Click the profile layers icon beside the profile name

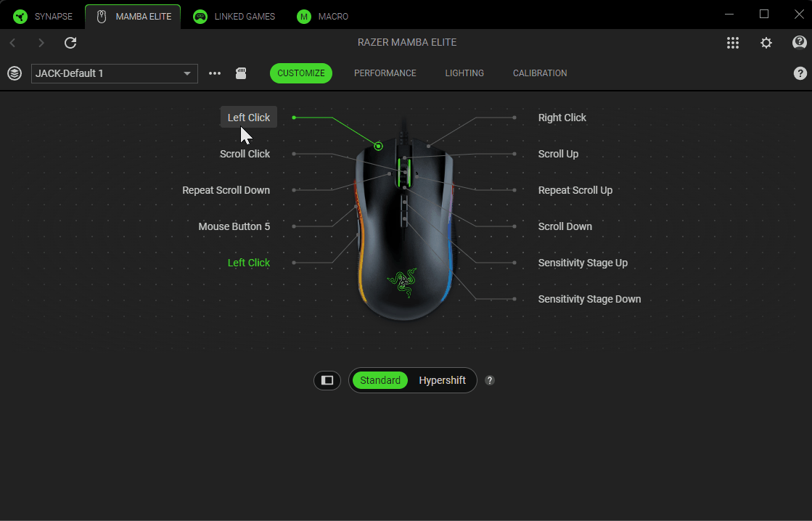(15, 73)
